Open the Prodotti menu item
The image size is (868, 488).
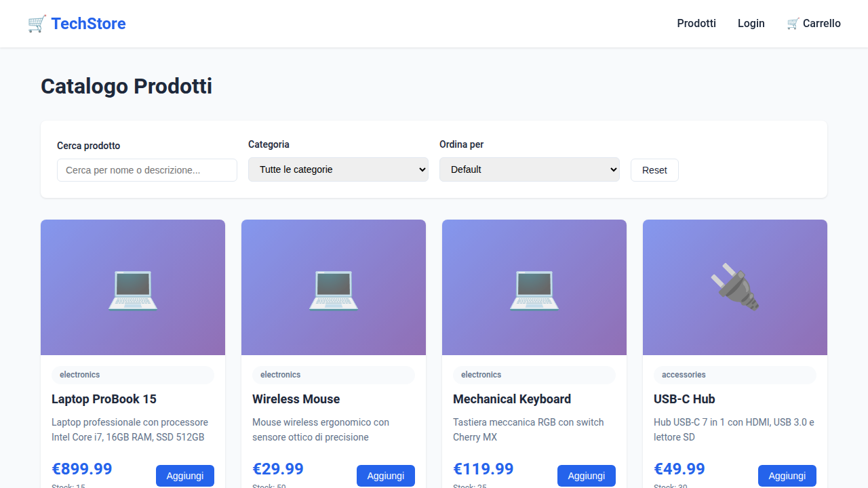pos(696,23)
